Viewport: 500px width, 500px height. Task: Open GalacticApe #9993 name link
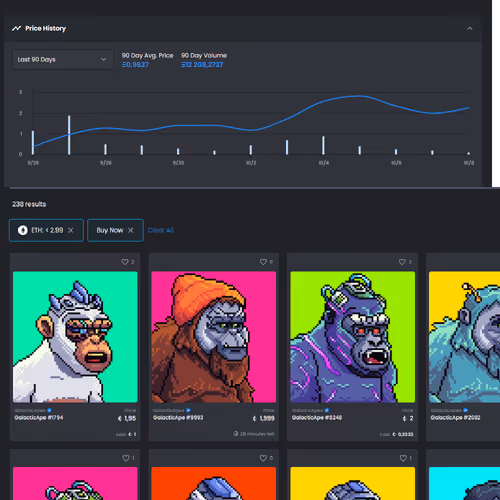pos(178,418)
